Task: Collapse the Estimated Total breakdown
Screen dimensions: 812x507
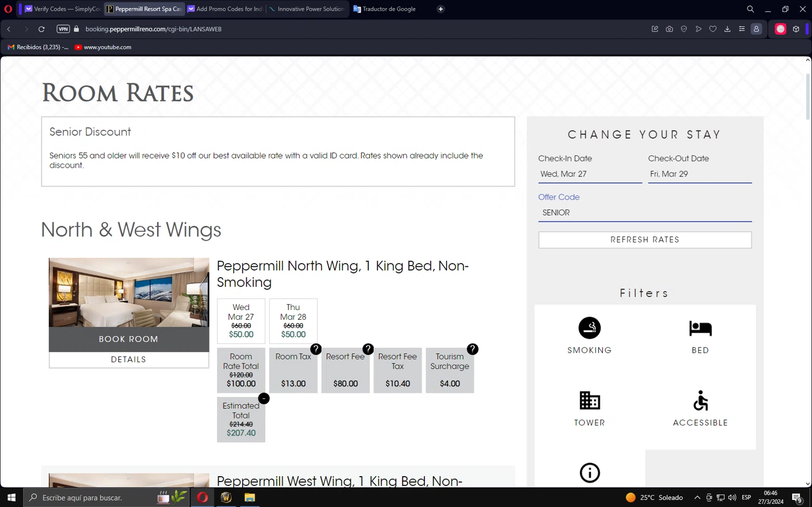Action: click(264, 399)
